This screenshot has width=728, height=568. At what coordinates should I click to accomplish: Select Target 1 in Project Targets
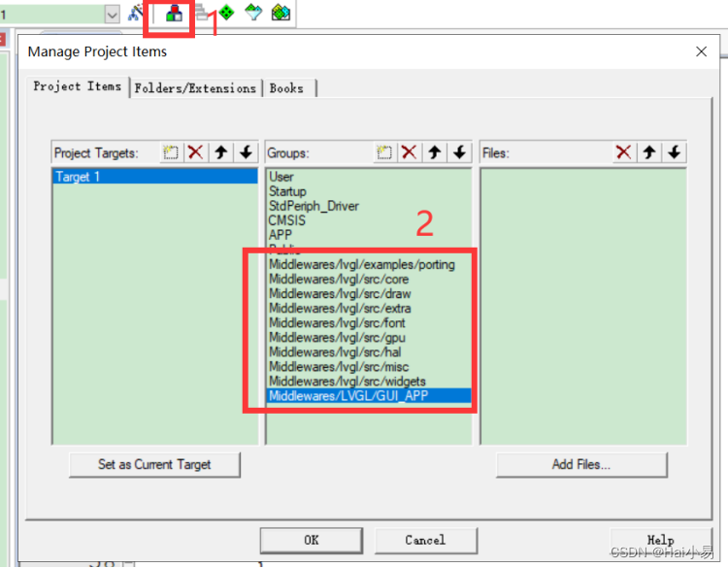(155, 177)
